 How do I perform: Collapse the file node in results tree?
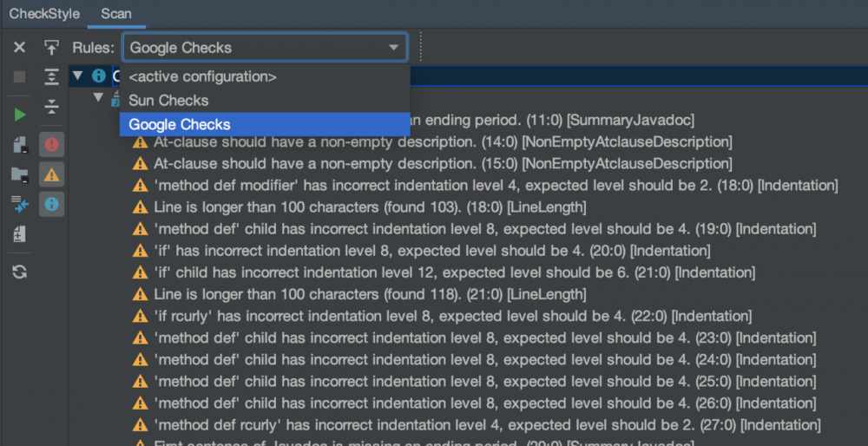coord(99,98)
